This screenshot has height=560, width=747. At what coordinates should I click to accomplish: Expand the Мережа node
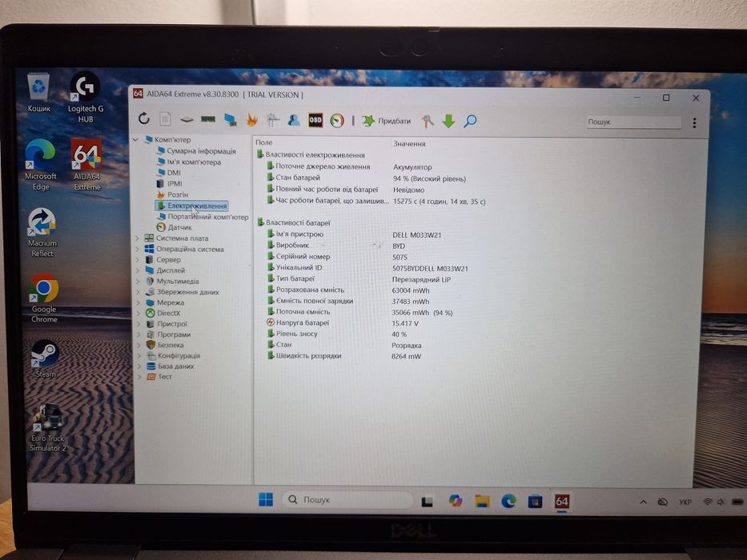point(138,302)
